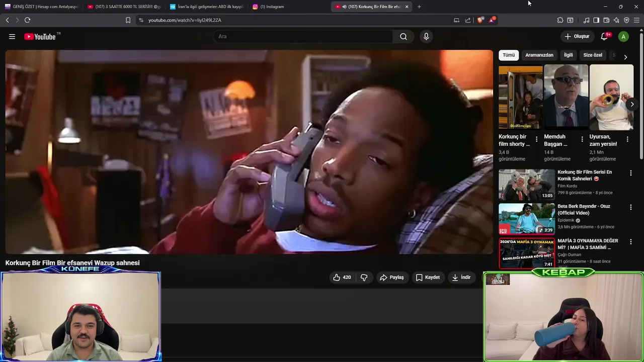Open the tab search icon in the toolbar
Screen dimensions: 644x362
pos(570,20)
